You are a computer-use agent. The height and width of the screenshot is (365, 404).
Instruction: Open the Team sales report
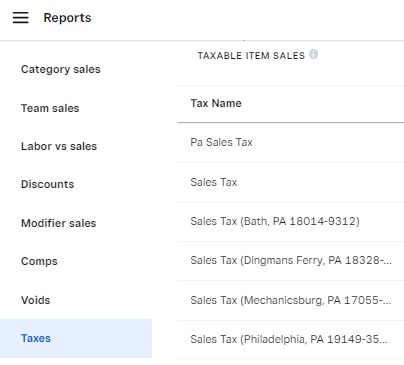[x=50, y=108]
